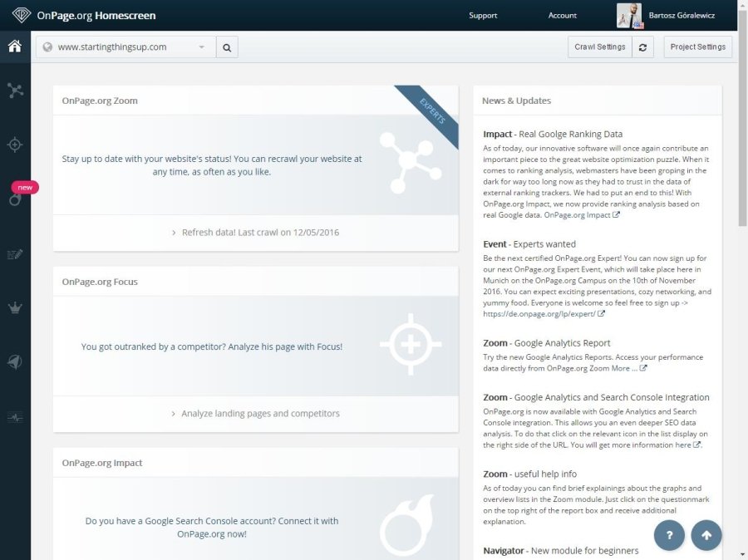The height and width of the screenshot is (560, 748).
Task: Click the 'OnPage.org Zoom' card title
Action: 100,101
